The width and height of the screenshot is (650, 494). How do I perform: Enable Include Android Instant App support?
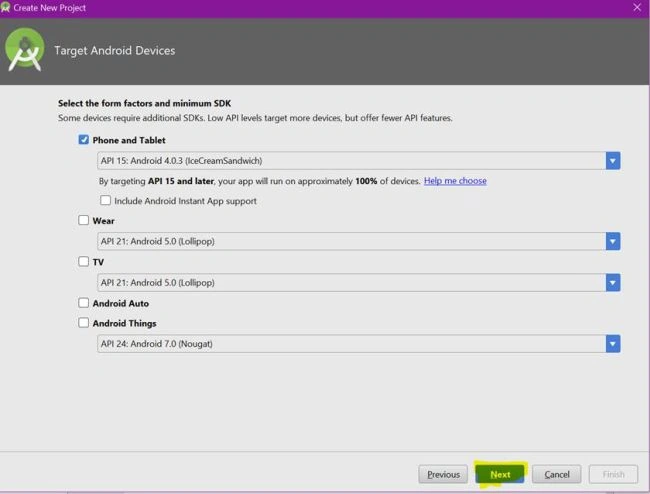click(x=106, y=201)
